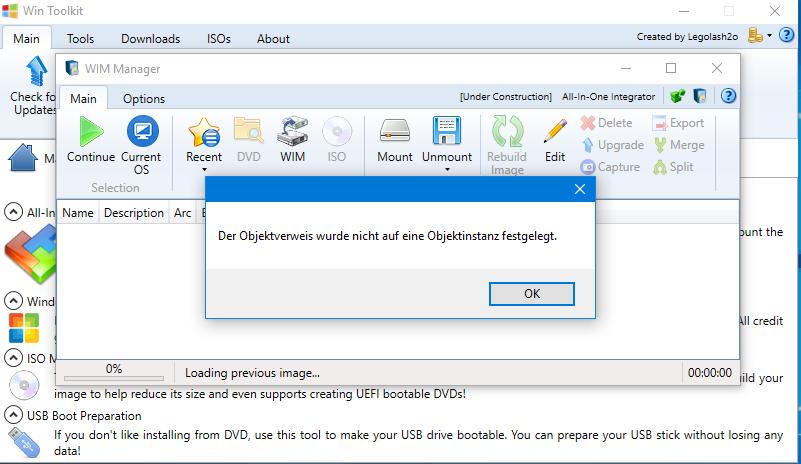Click Delete in the WIM toolbar
801x464 pixels.
coord(606,123)
